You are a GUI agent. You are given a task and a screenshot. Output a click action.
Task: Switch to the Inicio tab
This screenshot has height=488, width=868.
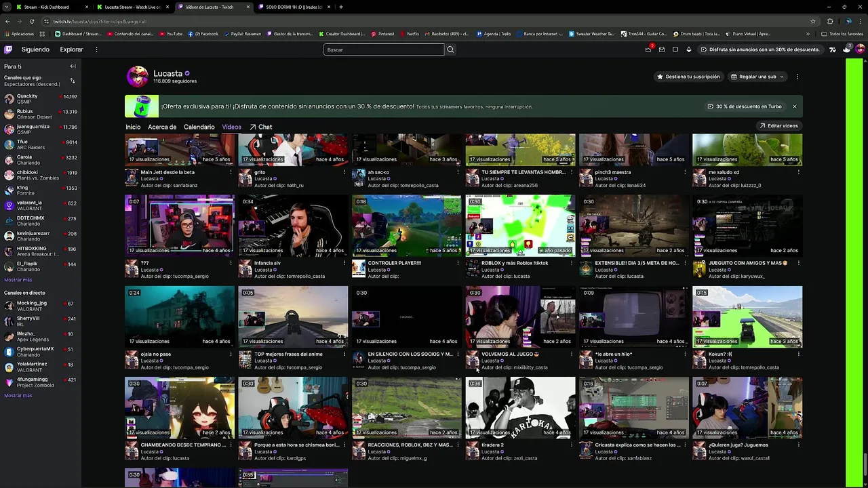(x=133, y=127)
